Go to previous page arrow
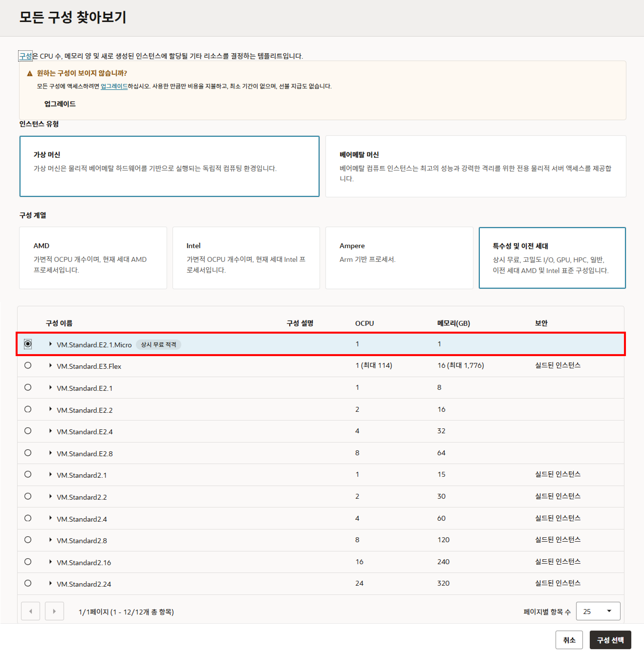This screenshot has width=644, height=656. 31,611
